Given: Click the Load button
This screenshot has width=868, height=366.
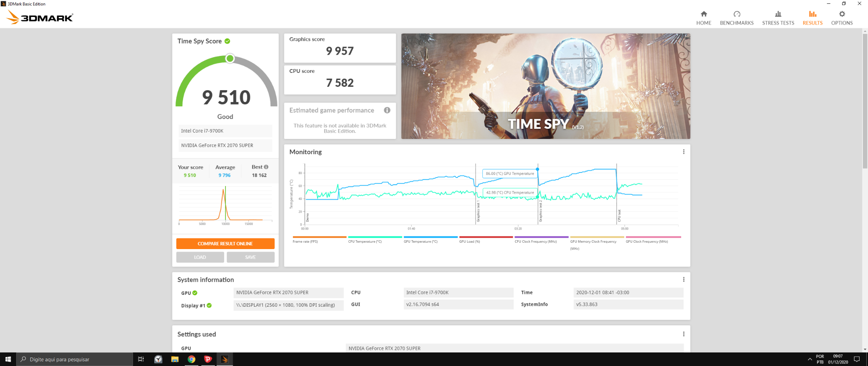Looking at the screenshot, I should 200,257.
